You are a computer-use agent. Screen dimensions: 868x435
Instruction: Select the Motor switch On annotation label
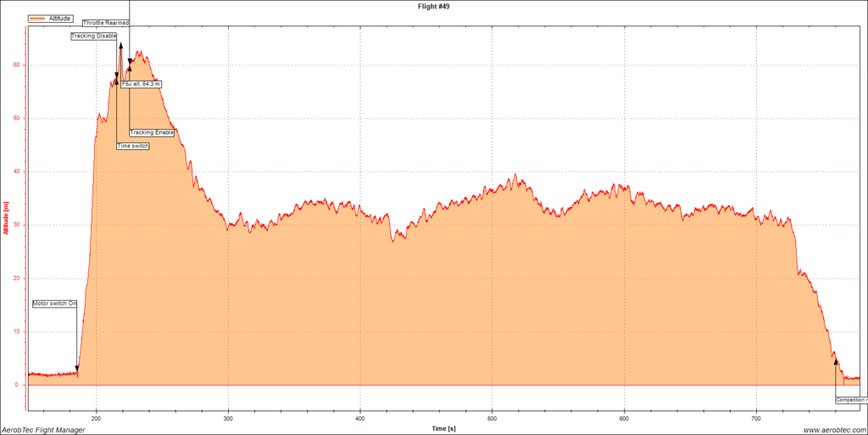pyautogui.click(x=55, y=304)
